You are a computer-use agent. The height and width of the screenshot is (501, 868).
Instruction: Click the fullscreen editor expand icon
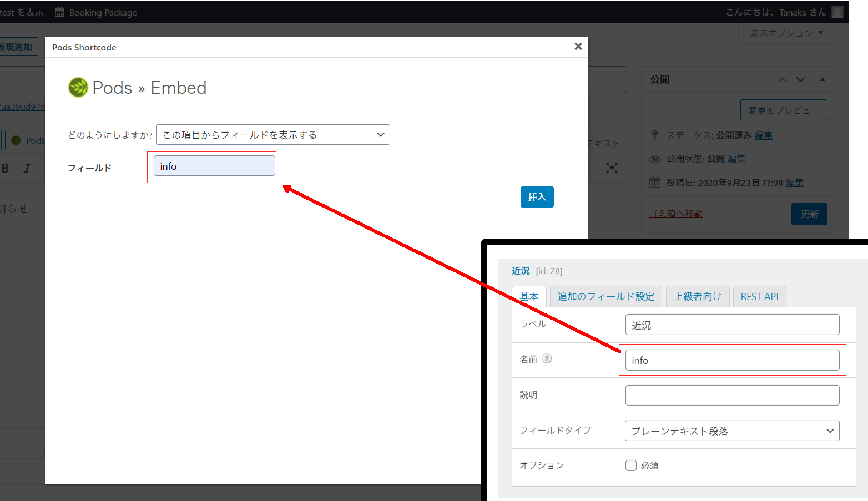point(612,168)
